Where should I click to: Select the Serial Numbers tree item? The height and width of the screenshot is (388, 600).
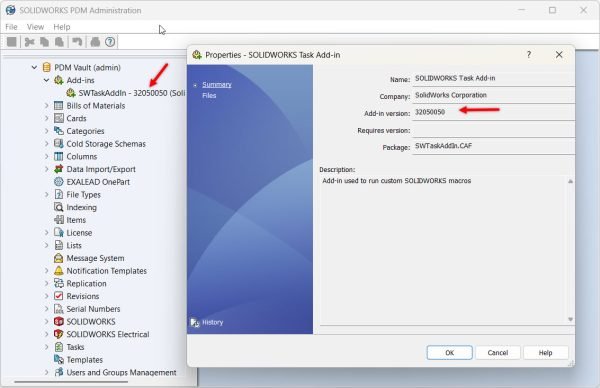coord(93,309)
